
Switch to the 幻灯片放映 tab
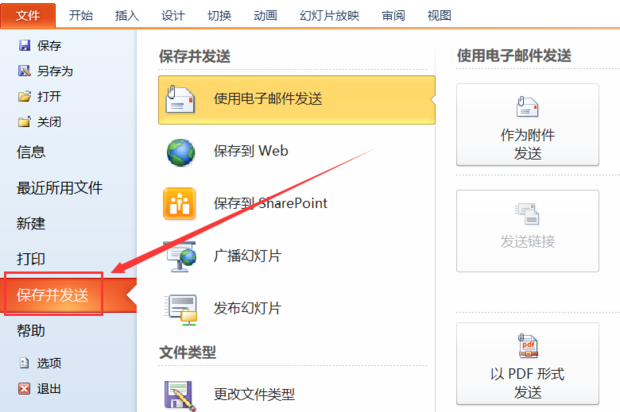pos(329,15)
